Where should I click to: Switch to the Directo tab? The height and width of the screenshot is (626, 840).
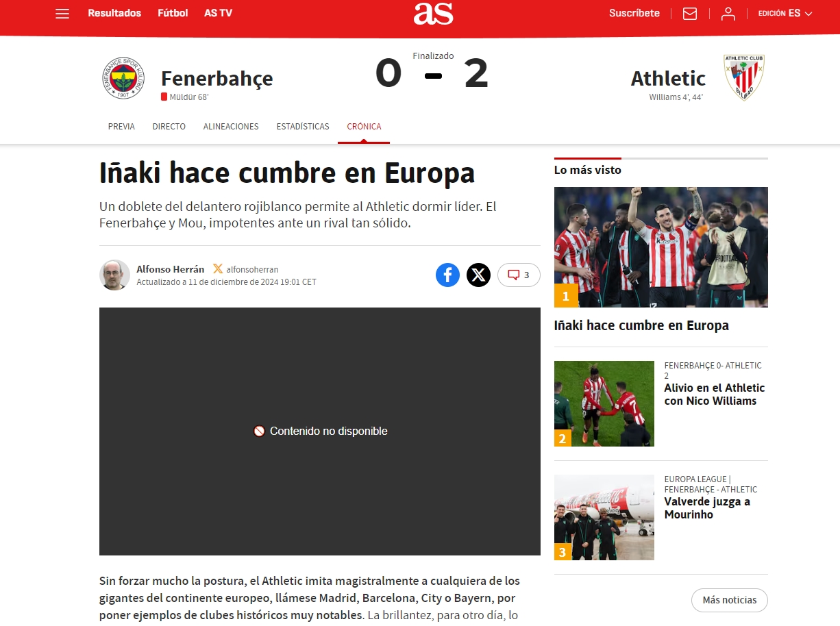(x=169, y=127)
